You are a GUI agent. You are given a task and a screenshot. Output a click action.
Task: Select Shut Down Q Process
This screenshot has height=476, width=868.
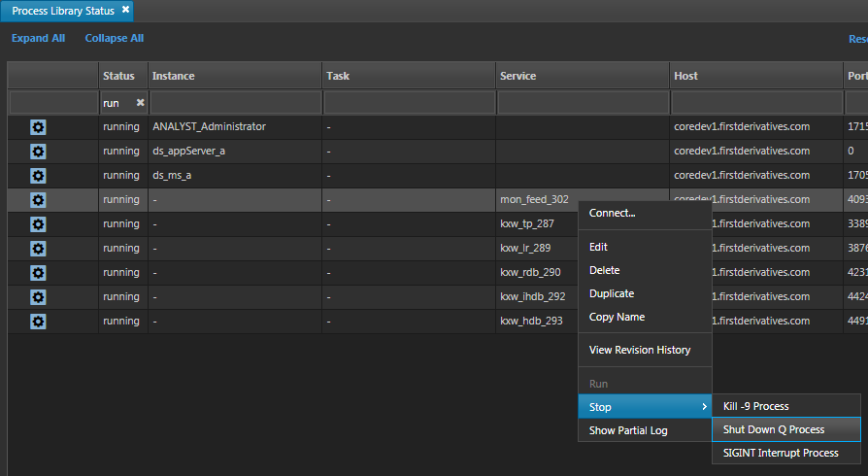786,429
